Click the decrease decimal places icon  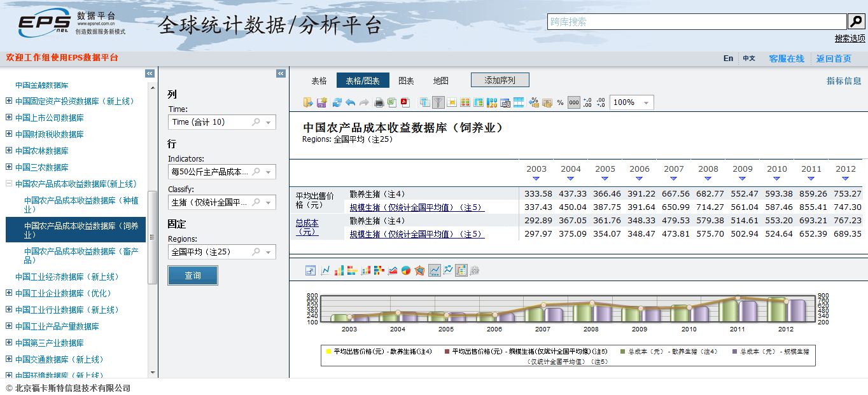(601, 102)
